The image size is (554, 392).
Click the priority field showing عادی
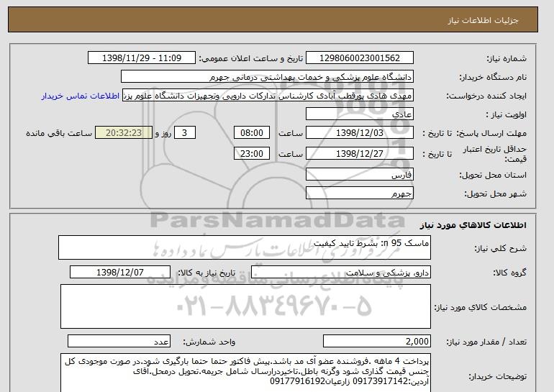pyautogui.click(x=359, y=114)
